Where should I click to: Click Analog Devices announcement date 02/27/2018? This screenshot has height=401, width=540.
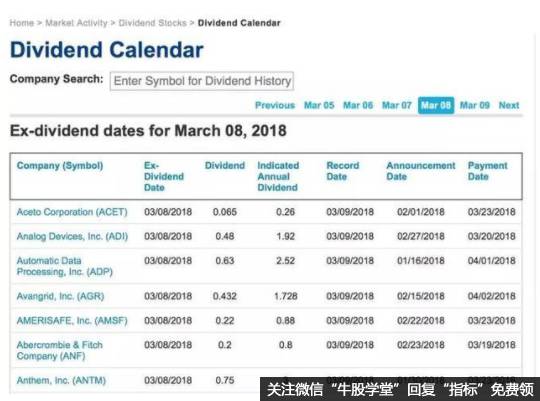click(421, 236)
